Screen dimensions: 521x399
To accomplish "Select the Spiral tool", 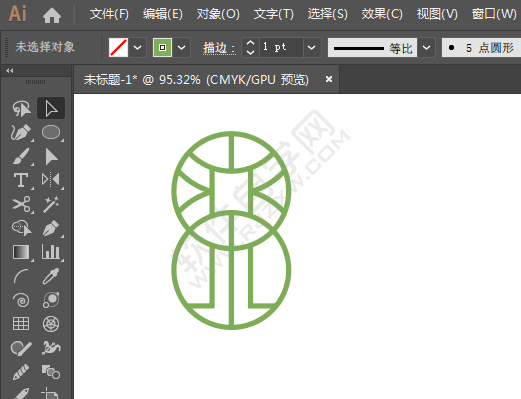I will 21,300.
